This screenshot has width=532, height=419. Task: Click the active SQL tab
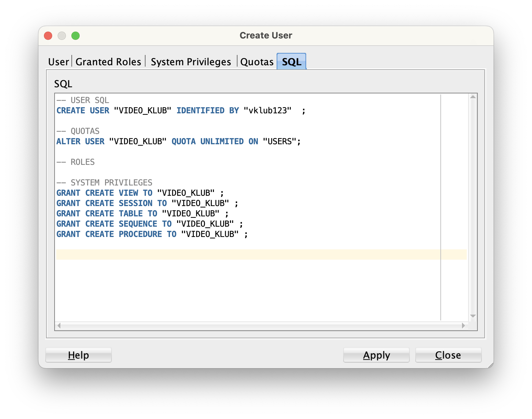(291, 62)
